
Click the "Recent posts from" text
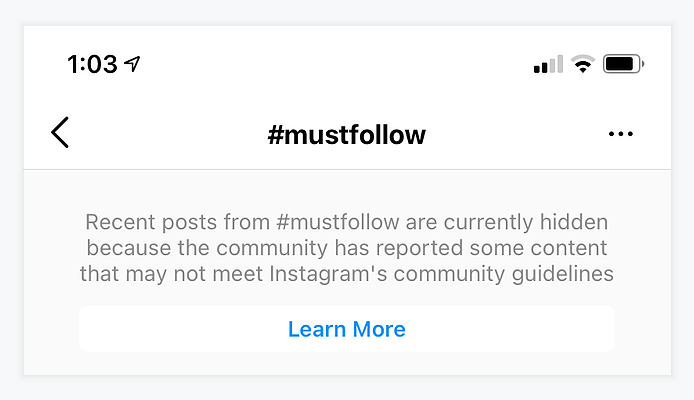click(177, 222)
